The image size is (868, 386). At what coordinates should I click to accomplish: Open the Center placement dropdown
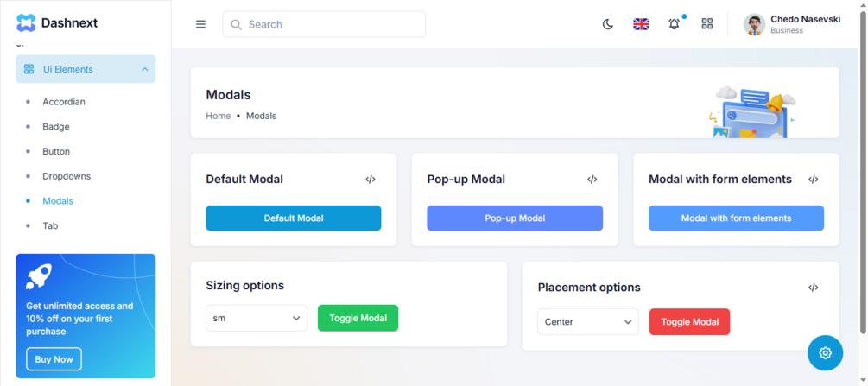(x=588, y=322)
